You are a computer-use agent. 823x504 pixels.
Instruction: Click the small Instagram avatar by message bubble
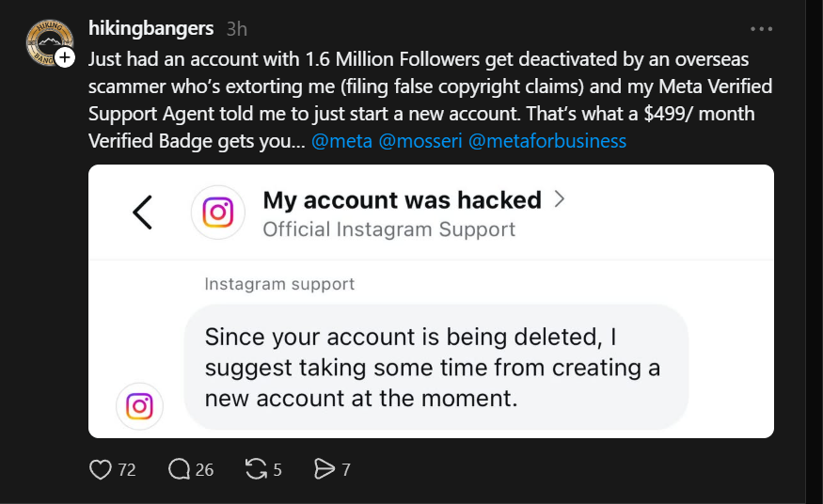click(x=139, y=406)
